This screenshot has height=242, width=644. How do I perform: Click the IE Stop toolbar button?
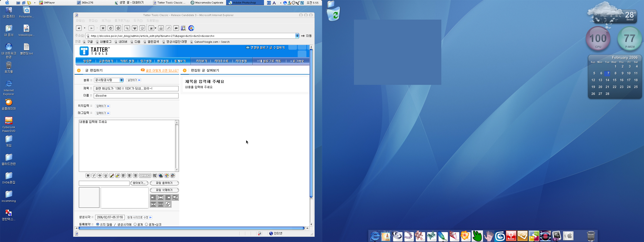pos(103,28)
